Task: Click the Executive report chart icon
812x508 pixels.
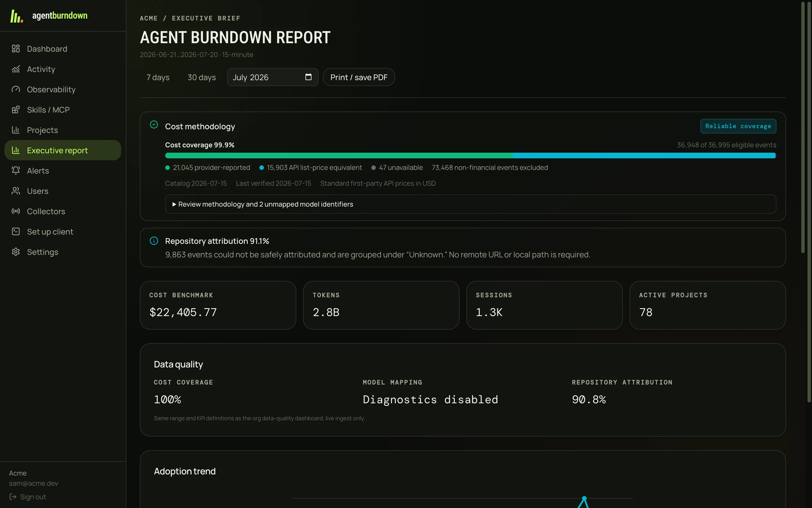Action: click(x=16, y=150)
